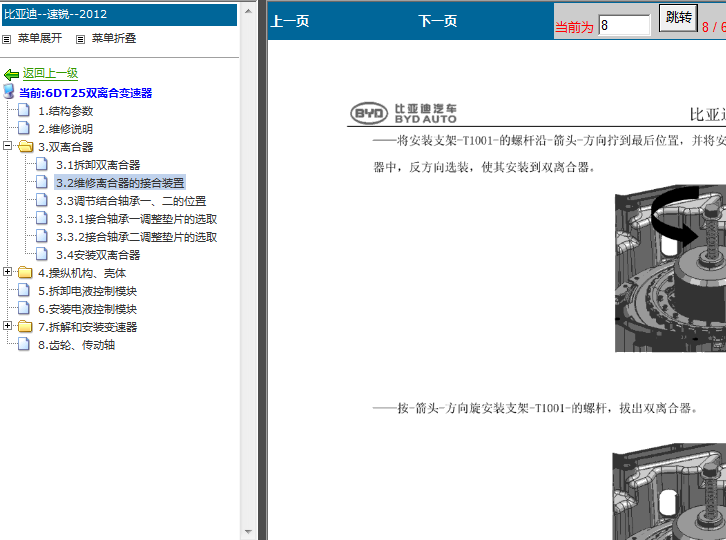Click the computer icon beside 当前:6DT25双离合变速器
The image size is (726, 540).
pyautogui.click(x=9, y=92)
